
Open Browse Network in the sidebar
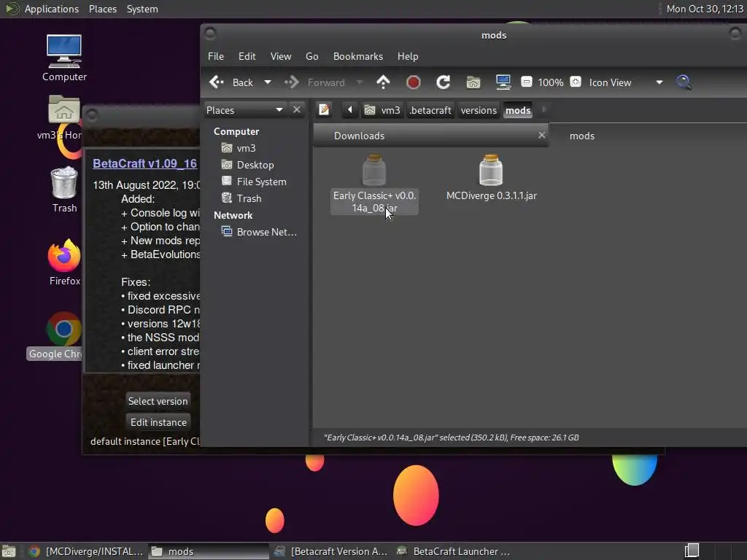coord(260,232)
